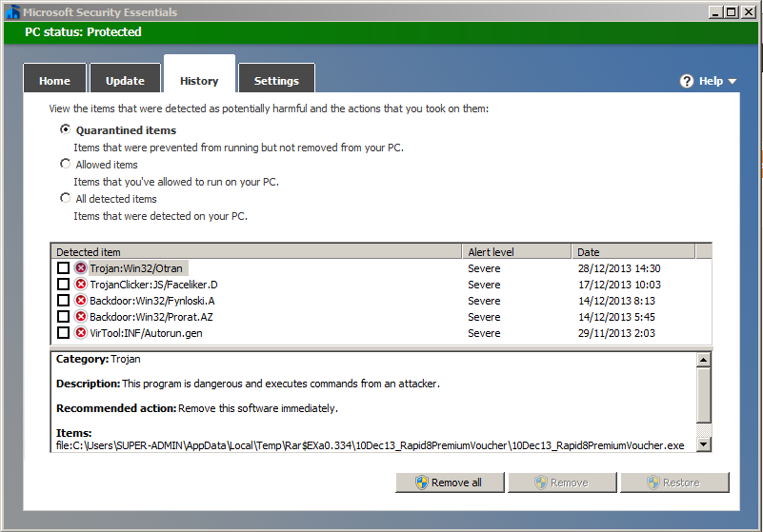This screenshot has width=763, height=532.
Task: Click the red alert icon beside Trojan:Win32/Otran
Action: pos(81,268)
